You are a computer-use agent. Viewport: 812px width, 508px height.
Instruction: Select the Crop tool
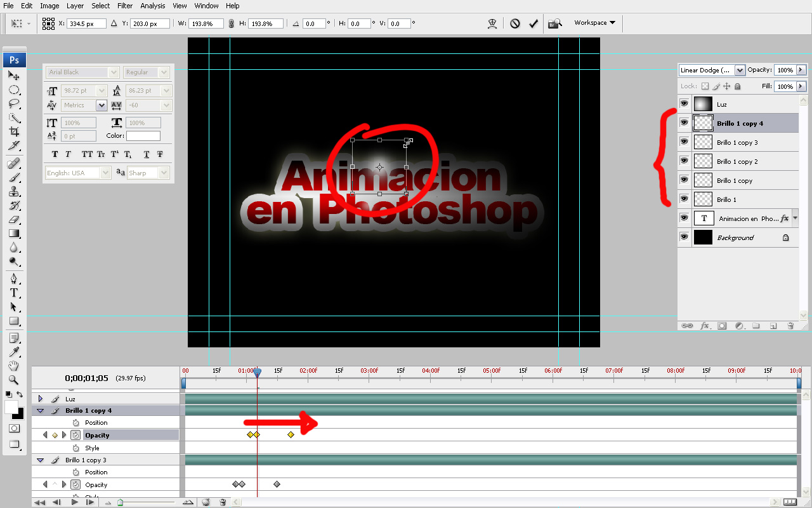tap(14, 131)
